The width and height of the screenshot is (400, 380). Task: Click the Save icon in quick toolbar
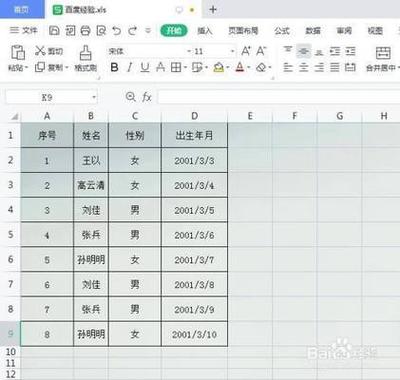point(54,31)
